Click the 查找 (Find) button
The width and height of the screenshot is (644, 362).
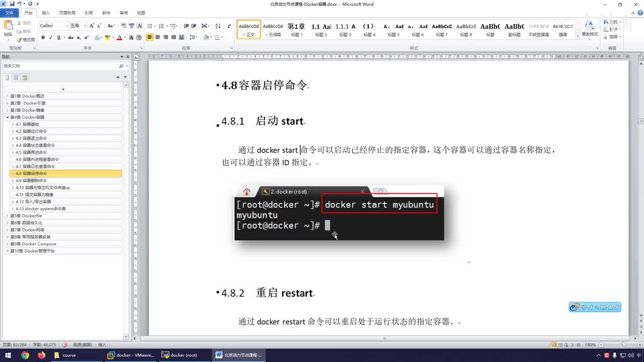coord(613,23)
